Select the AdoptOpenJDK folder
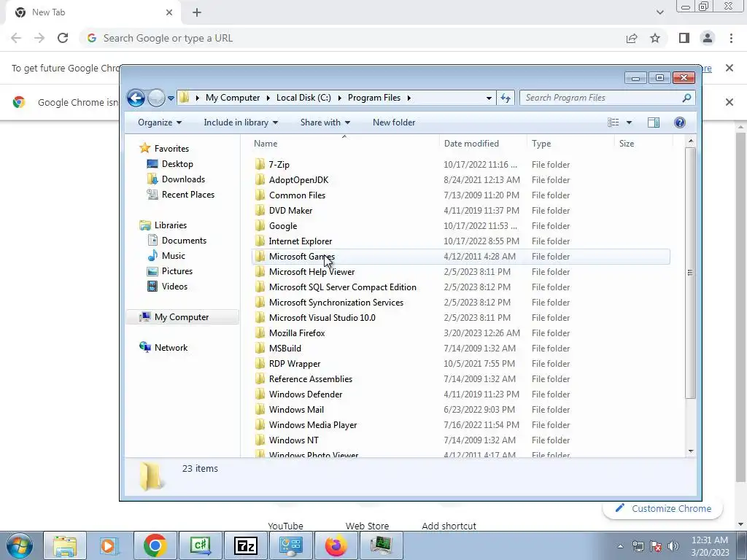 tap(298, 180)
